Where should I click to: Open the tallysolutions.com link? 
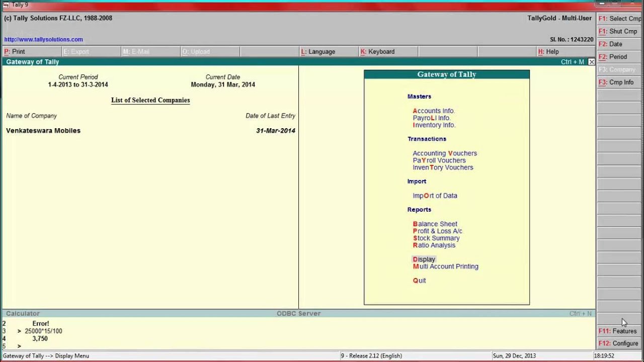[44, 39]
